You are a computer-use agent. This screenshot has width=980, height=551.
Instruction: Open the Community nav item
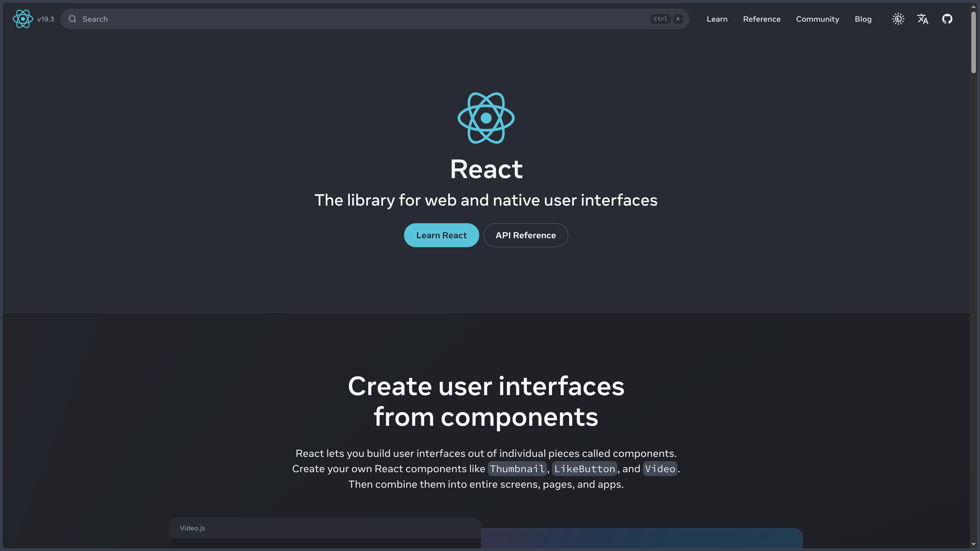pos(817,19)
